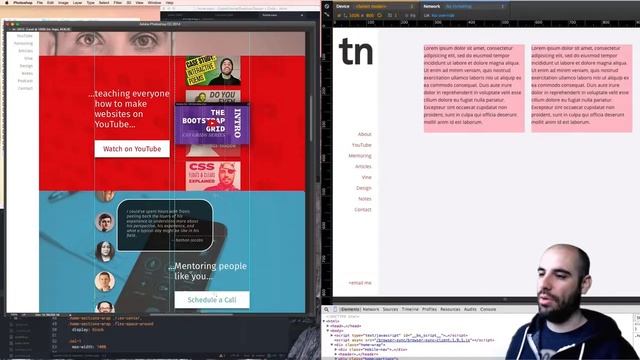Switch to the Profiles tab in DevTools

click(x=429, y=309)
